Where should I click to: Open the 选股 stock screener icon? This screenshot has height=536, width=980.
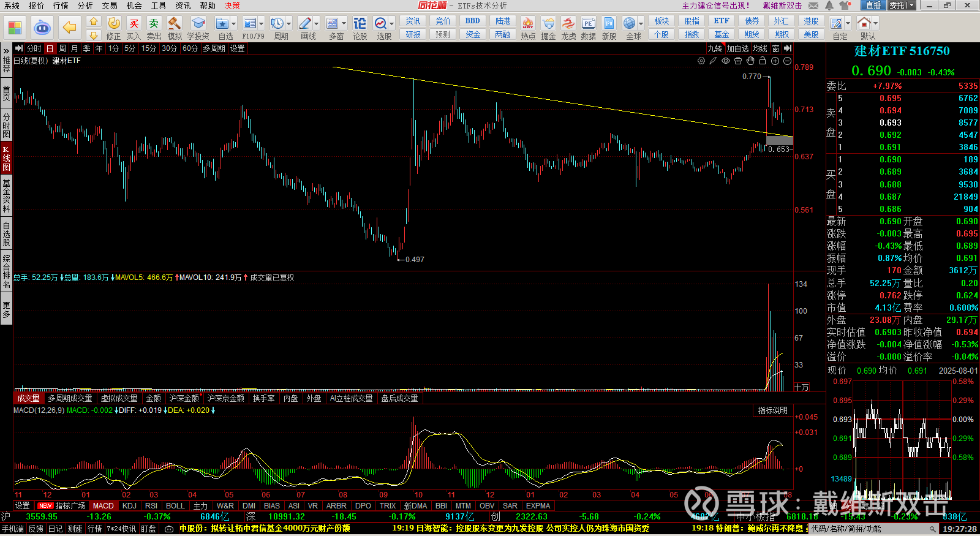pos(380,23)
